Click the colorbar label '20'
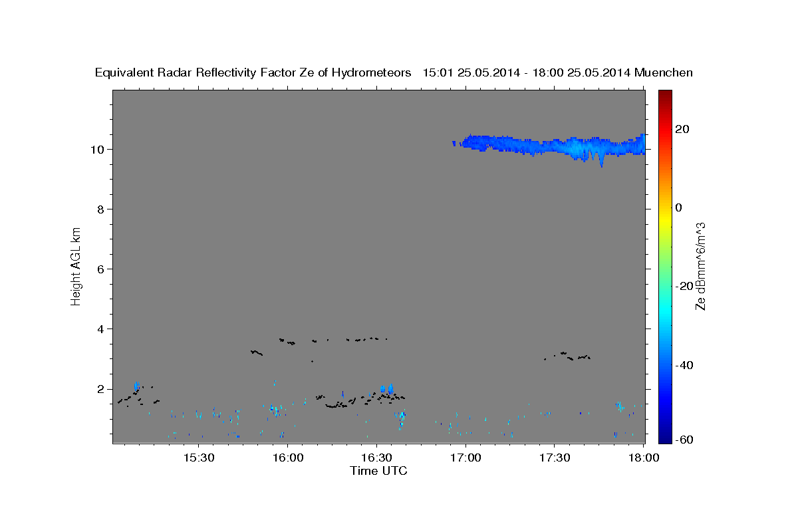798x532 pixels. 683,129
